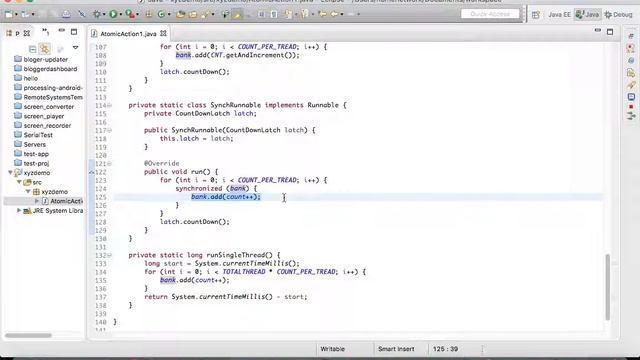This screenshot has height=360, width=640.
Task: Collapse the src folder node
Action: (x=19, y=182)
